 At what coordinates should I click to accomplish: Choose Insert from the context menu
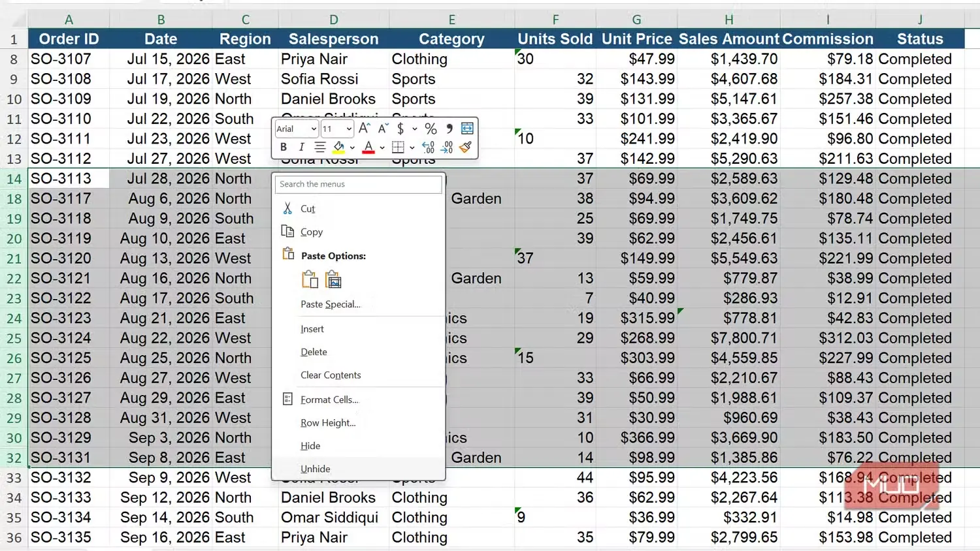(x=358, y=329)
